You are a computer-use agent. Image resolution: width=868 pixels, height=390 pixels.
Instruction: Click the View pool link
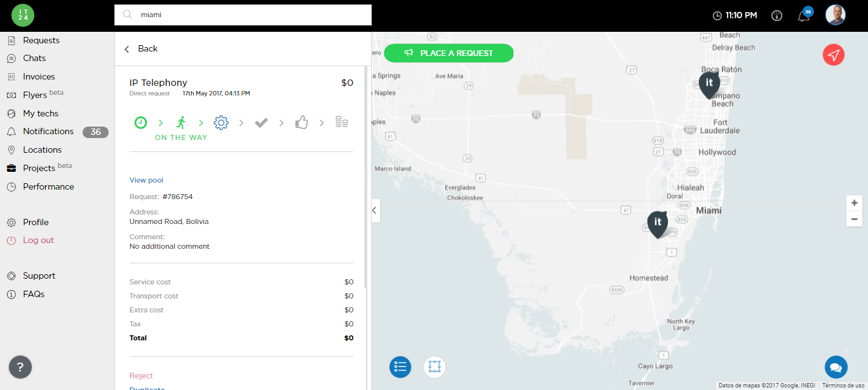[146, 180]
